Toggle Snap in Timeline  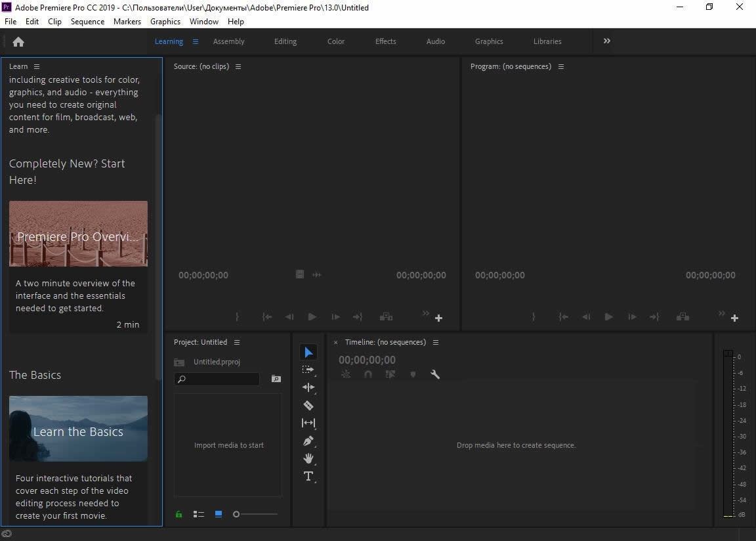368,374
